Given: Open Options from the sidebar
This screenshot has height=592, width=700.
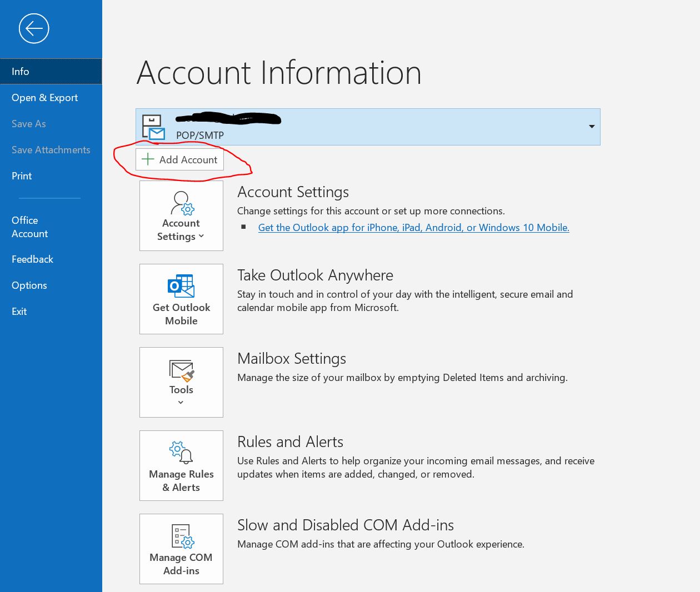Looking at the screenshot, I should pyautogui.click(x=29, y=285).
